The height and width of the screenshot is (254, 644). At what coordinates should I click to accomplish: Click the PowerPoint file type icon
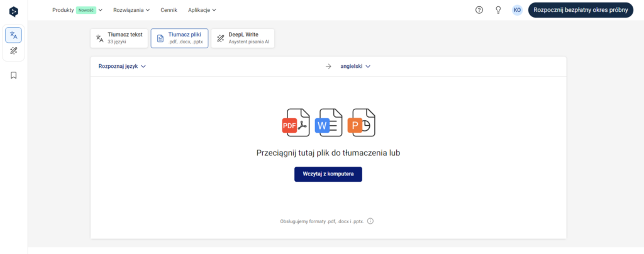pyautogui.click(x=361, y=123)
